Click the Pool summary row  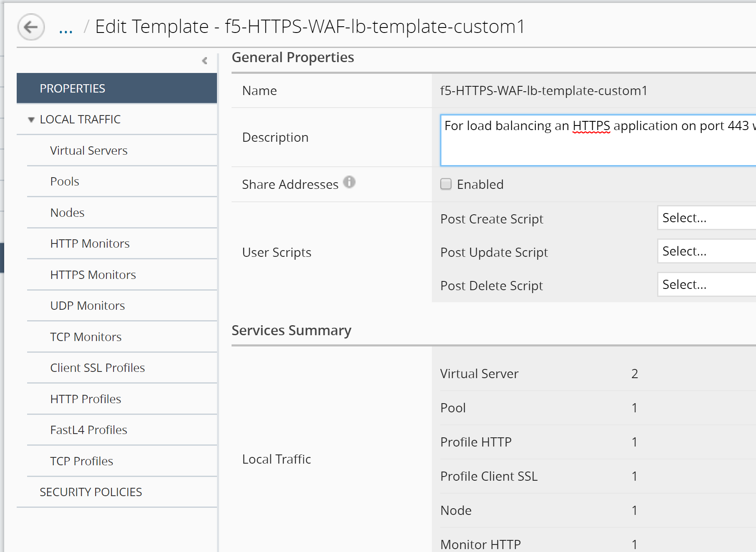click(x=598, y=408)
